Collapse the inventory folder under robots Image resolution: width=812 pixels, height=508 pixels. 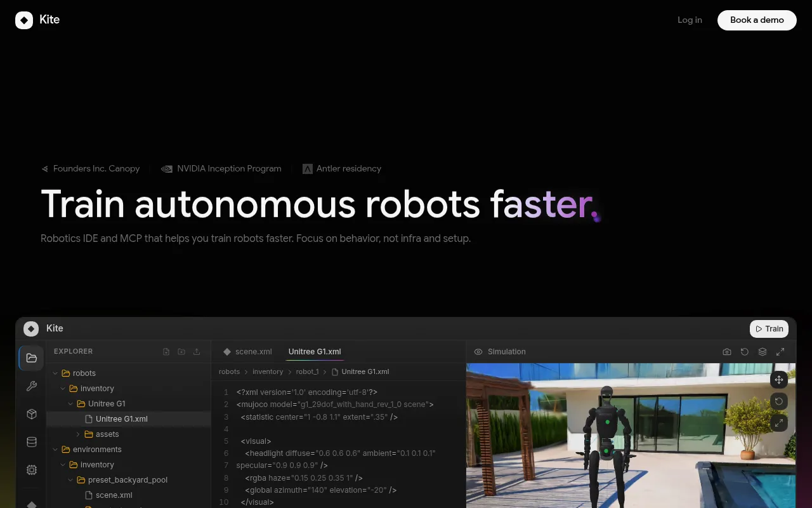point(63,389)
